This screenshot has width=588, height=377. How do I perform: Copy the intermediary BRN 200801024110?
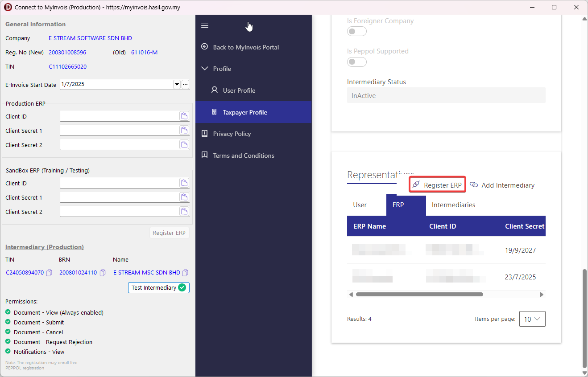[x=103, y=273]
